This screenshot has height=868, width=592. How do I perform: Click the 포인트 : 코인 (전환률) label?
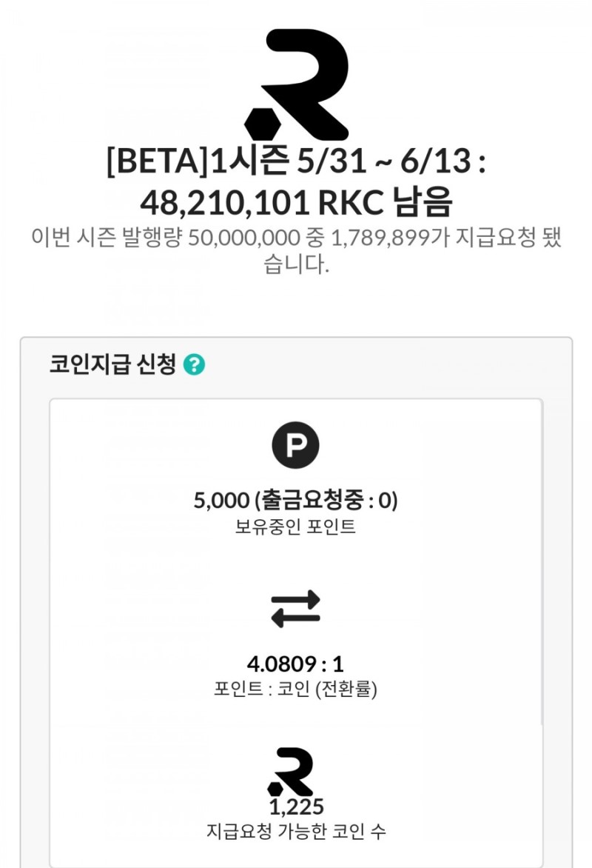pyautogui.click(x=295, y=690)
